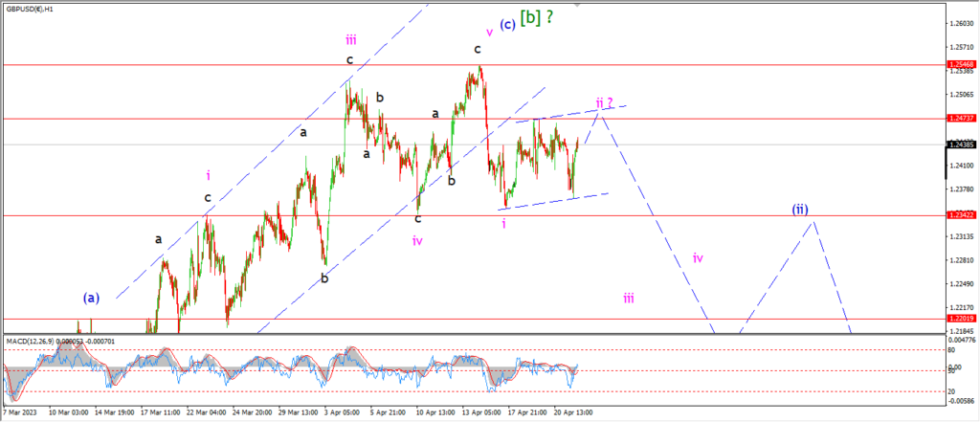Click the small gray triangle marker at chart top
Image resolution: width=980 pixels, height=422 pixels.
tap(576, 5)
